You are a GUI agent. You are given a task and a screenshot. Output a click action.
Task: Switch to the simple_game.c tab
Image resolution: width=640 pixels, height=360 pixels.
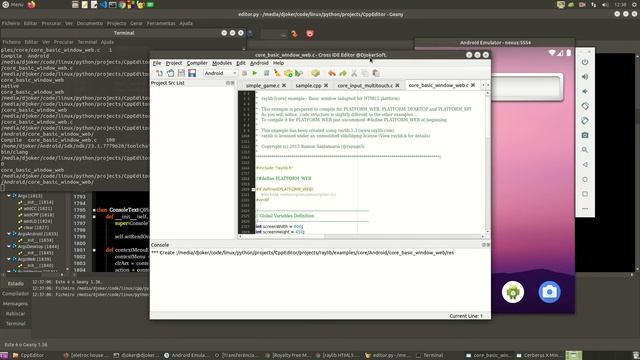tap(262, 85)
